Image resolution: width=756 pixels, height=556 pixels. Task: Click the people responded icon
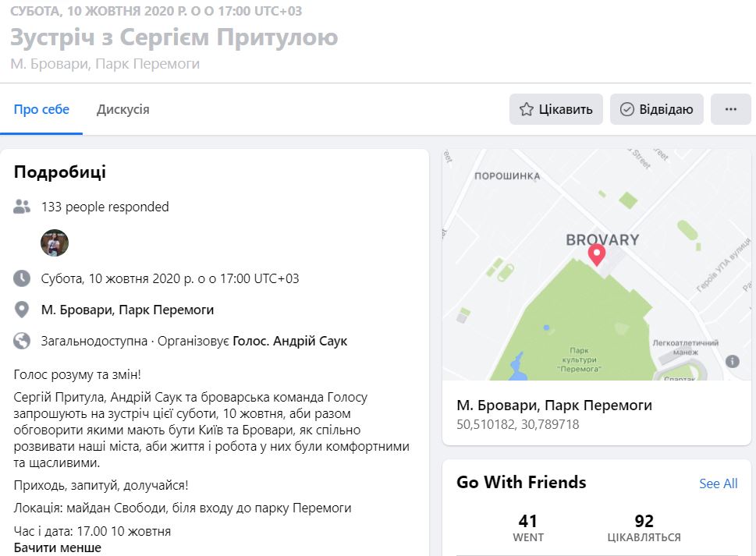[22, 207]
